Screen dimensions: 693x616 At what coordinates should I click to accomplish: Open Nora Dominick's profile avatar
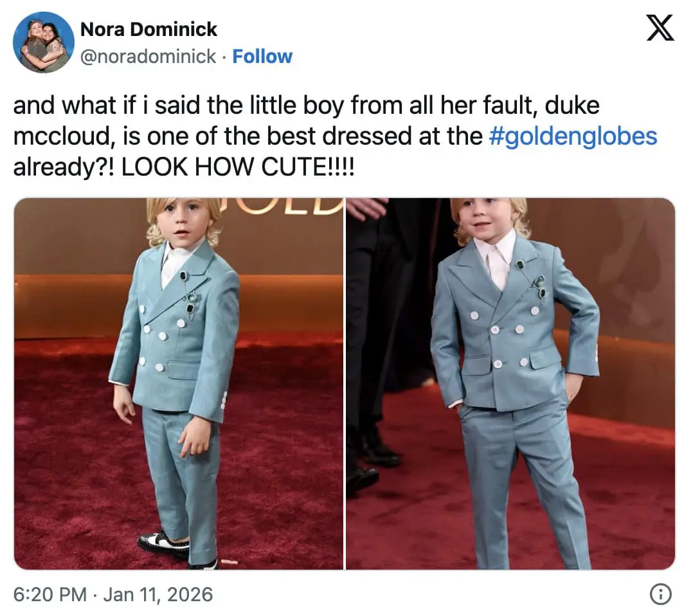click(x=44, y=42)
